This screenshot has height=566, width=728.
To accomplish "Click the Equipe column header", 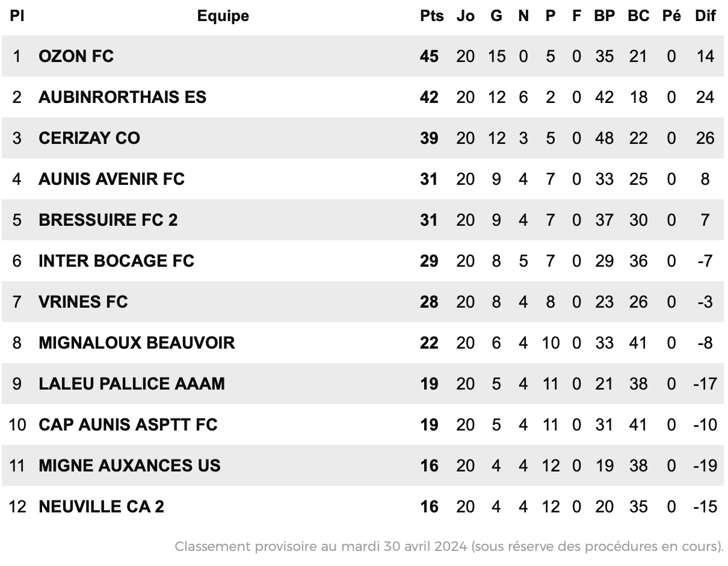I will click(x=223, y=16).
